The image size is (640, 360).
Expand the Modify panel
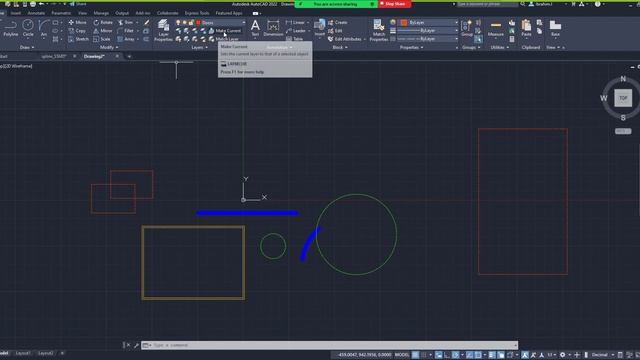coord(109,47)
